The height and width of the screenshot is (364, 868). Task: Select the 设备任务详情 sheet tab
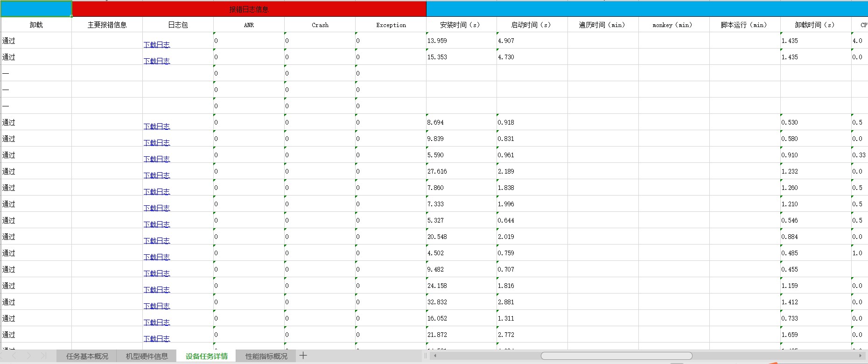click(206, 356)
